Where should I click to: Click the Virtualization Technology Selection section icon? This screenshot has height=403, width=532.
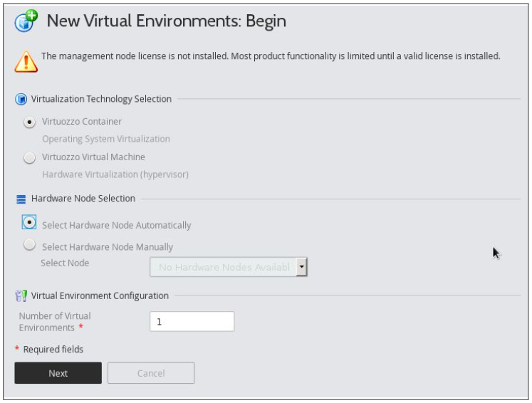click(x=21, y=99)
